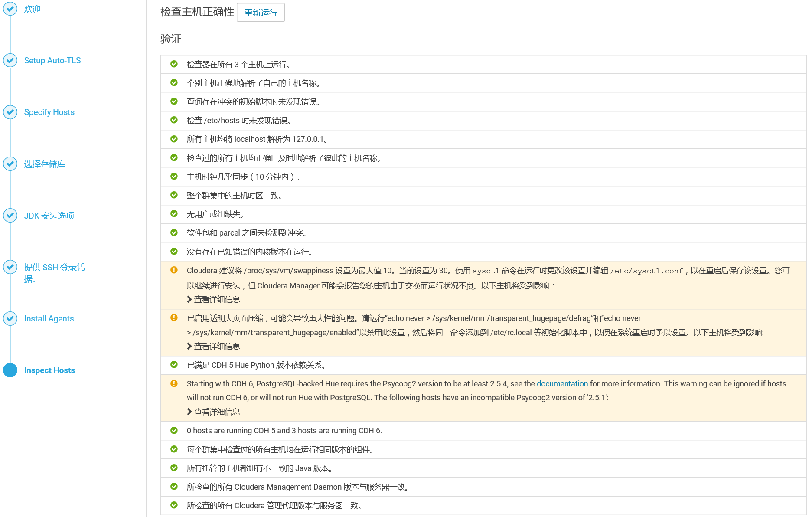Click the orange warning icon for Psycopg2 warning

coord(174,383)
